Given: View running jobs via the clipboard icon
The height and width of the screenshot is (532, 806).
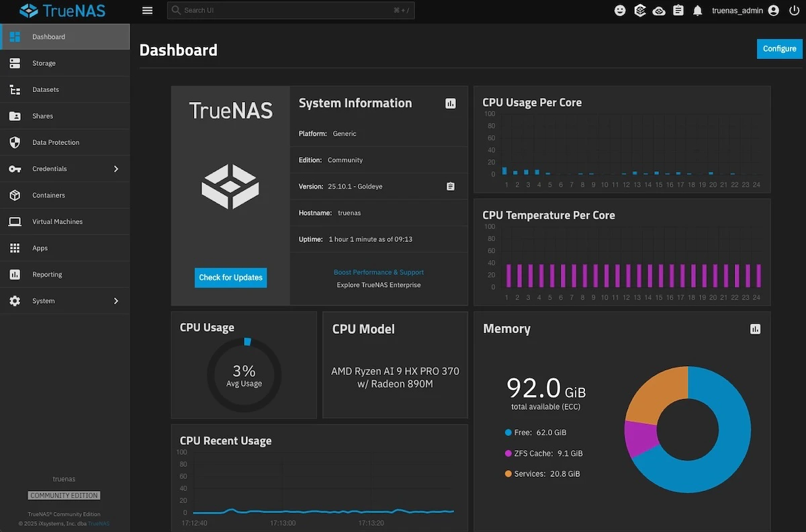Looking at the screenshot, I should coord(678,10).
